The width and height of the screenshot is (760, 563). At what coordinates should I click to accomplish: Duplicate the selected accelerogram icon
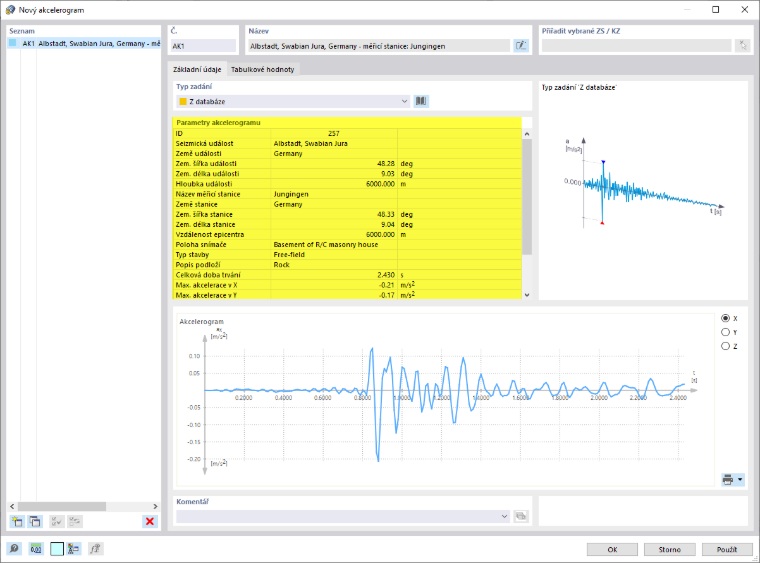click(35, 521)
